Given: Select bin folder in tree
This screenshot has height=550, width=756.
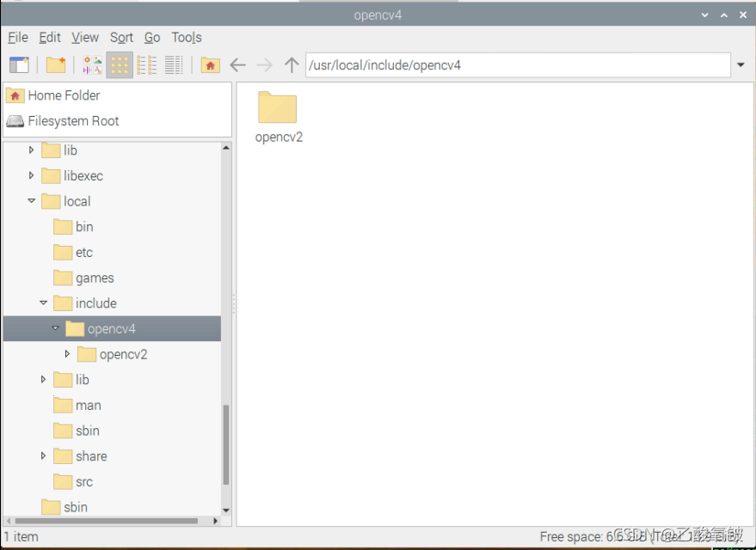Looking at the screenshot, I should pos(112,227).
